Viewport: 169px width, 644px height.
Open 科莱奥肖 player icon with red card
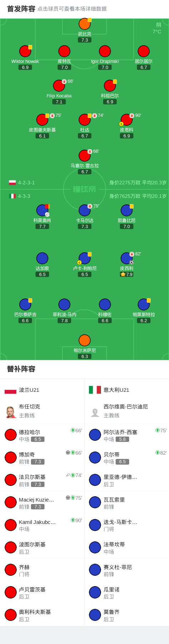click(x=42, y=210)
